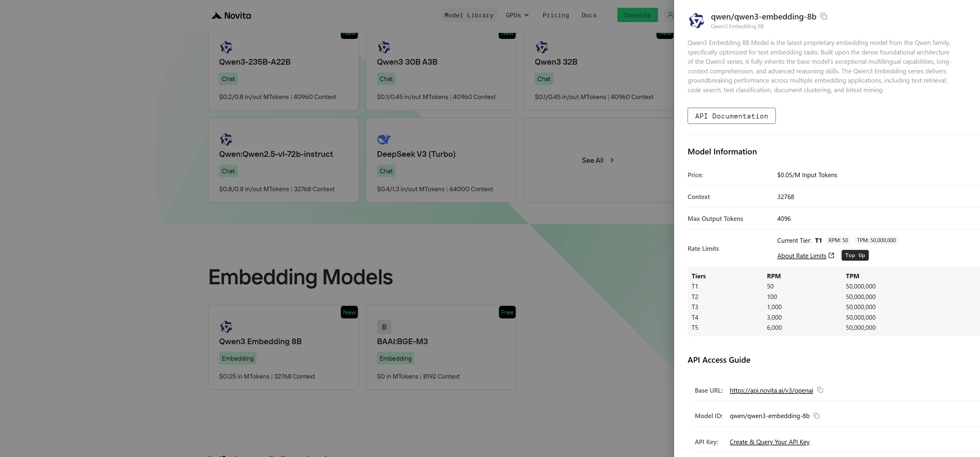Open the Qwen:Qwen2.5-vl-72b-instruct card title
The image size is (980, 457).
276,154
